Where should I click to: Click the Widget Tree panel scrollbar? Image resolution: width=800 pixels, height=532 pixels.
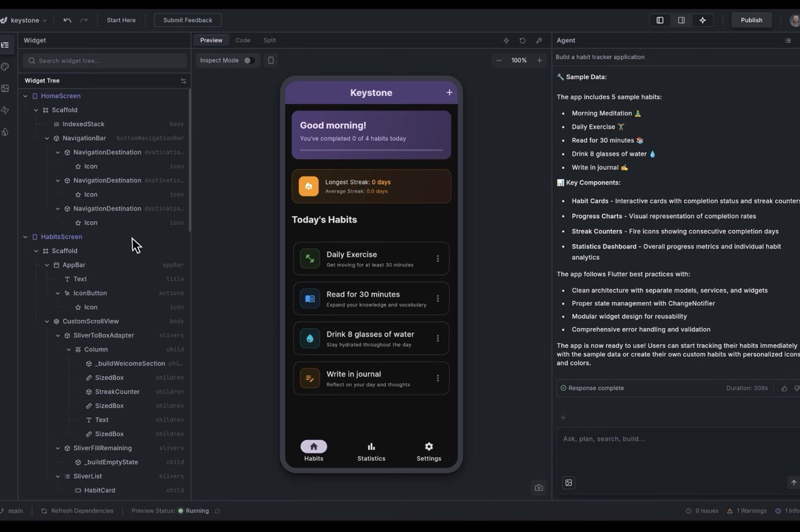[x=190, y=160]
